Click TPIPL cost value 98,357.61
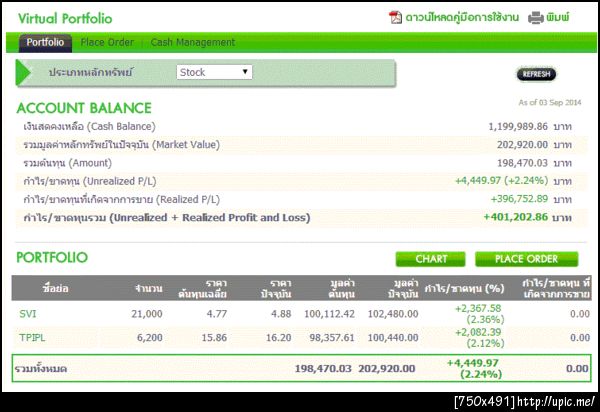Viewport: 600px width, 412px height. tap(332, 338)
